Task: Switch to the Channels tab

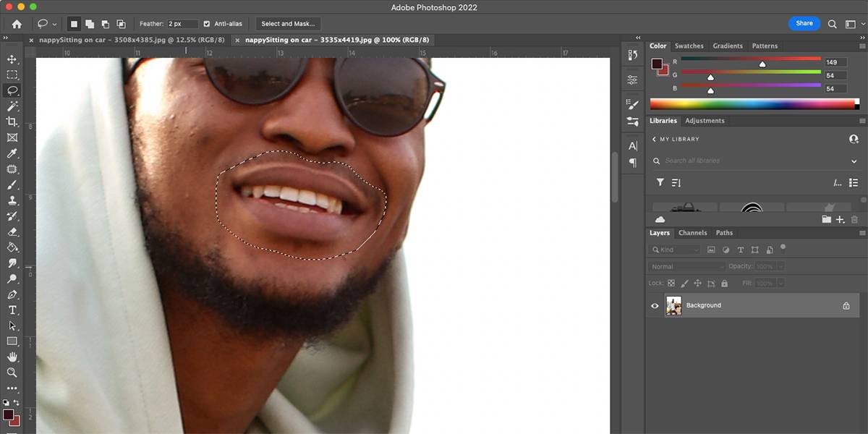Action: (x=692, y=233)
